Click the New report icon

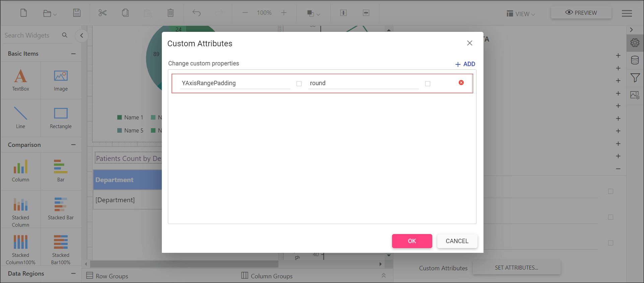click(23, 13)
